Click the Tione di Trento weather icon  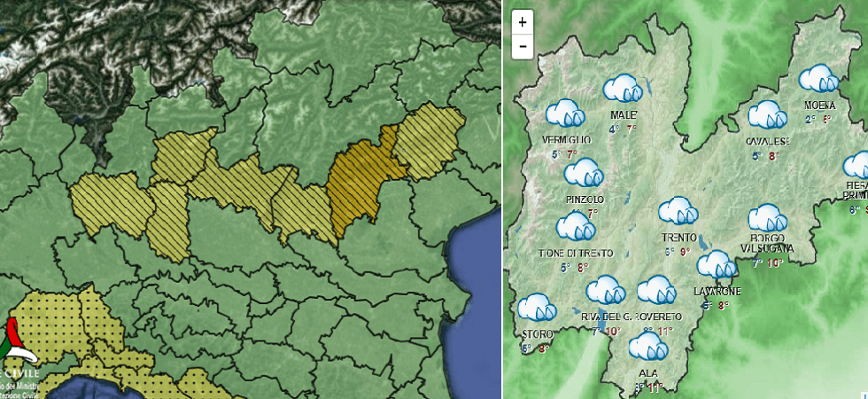tap(575, 226)
